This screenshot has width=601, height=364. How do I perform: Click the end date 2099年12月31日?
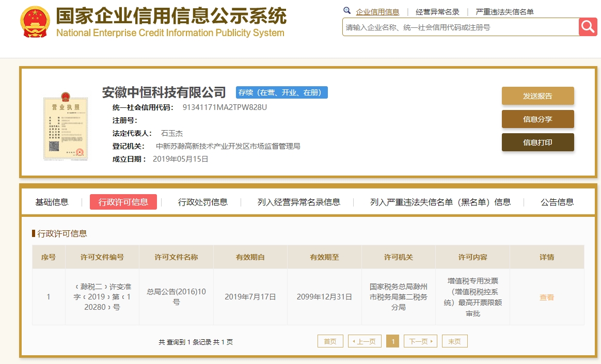tap(324, 297)
